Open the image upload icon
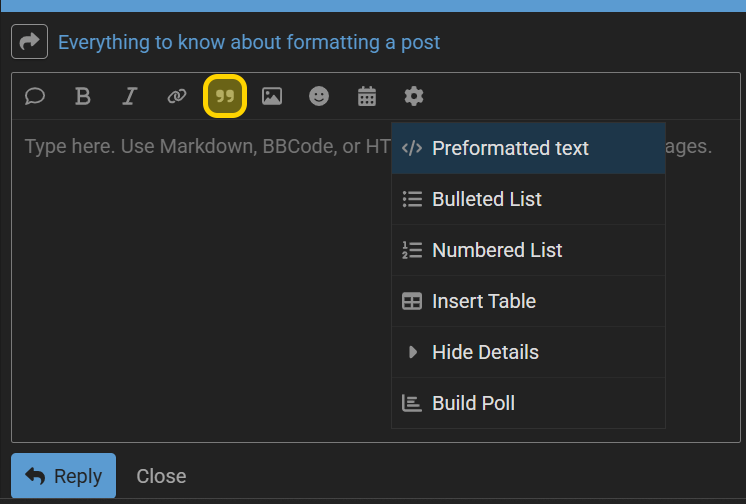 272,96
